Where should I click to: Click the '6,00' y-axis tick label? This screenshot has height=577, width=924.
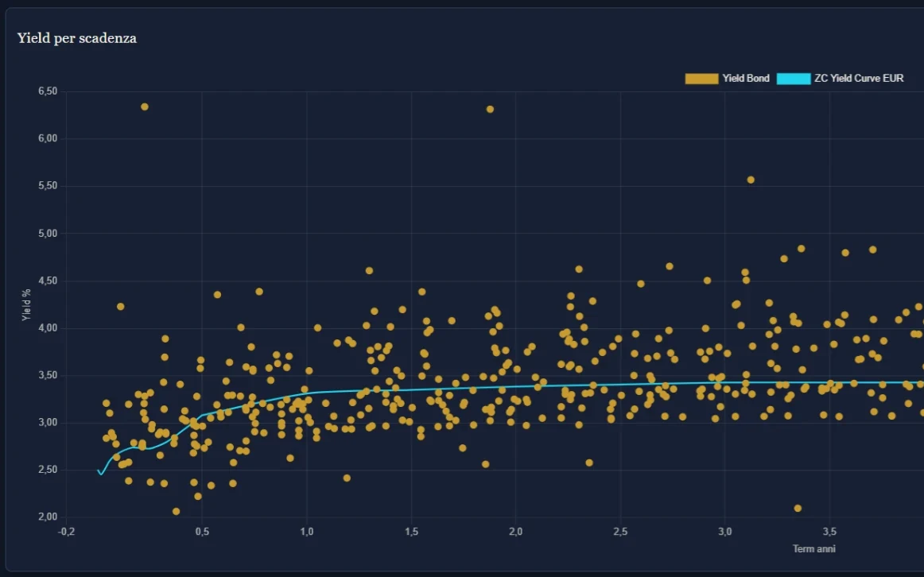[48, 138]
